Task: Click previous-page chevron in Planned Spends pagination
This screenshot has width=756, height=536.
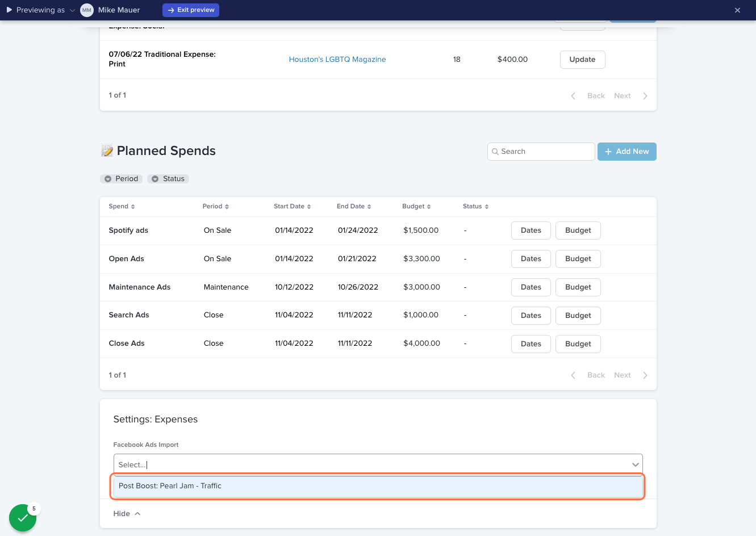Action: click(x=573, y=375)
